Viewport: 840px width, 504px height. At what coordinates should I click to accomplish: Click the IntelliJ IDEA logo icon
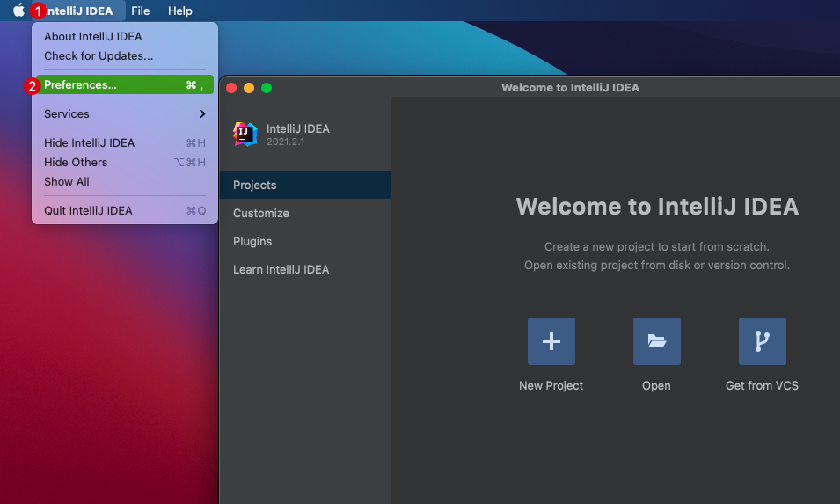point(245,134)
